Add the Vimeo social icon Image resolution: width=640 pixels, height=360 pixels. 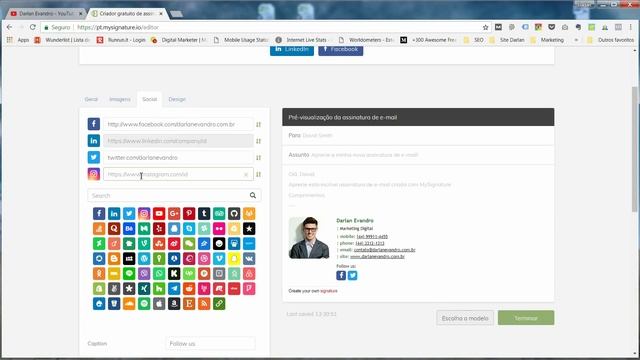[x=219, y=259]
